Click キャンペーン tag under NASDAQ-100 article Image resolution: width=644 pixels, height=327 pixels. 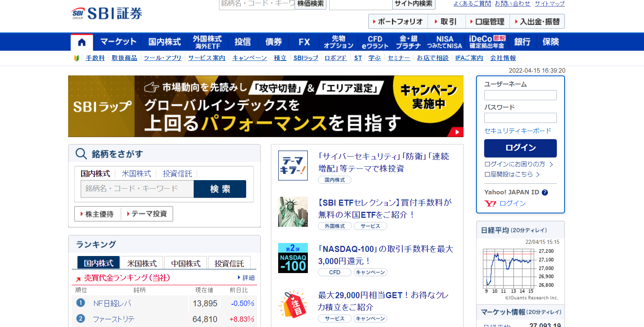click(x=370, y=272)
